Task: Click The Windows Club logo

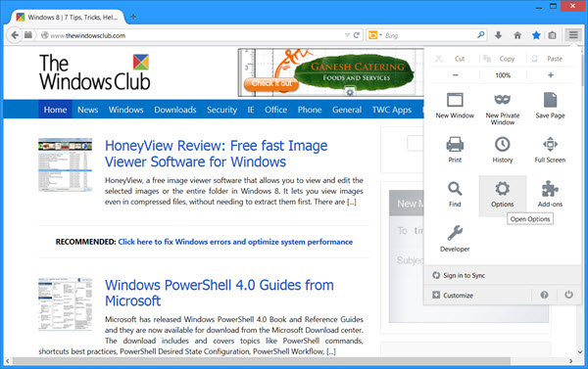Action: point(94,71)
